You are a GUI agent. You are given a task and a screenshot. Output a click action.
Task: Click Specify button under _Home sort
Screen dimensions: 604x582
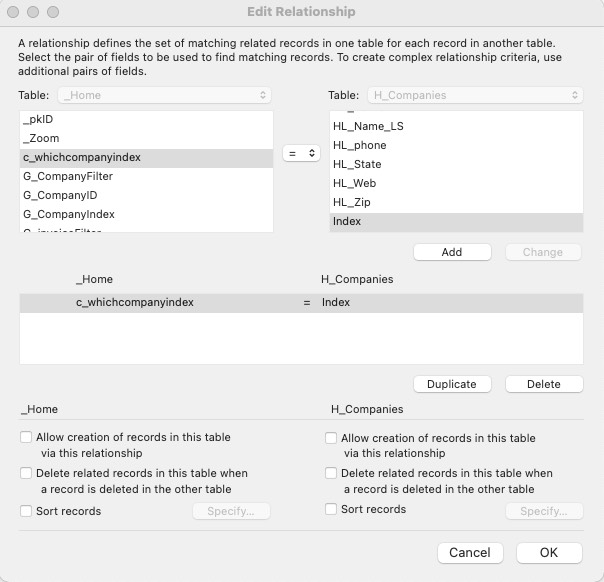(231, 511)
